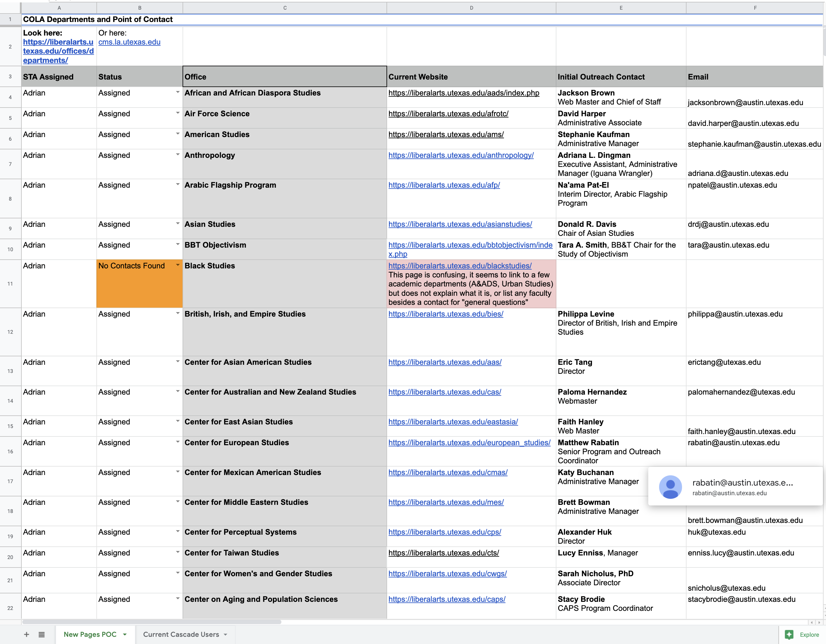The image size is (826, 644).
Task: Click the Explore button
Action: pyautogui.click(x=802, y=635)
